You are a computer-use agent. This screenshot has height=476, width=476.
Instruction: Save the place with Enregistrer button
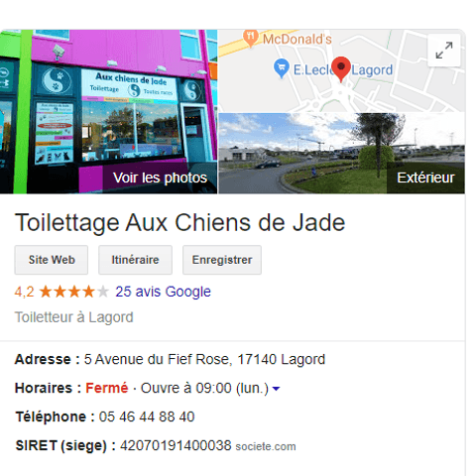click(x=222, y=260)
